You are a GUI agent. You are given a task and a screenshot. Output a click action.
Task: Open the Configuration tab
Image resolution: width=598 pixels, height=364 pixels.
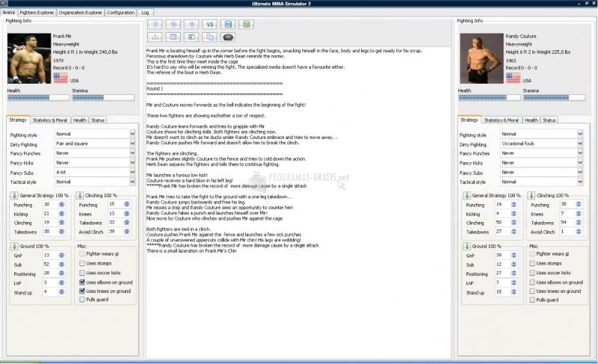(x=120, y=13)
